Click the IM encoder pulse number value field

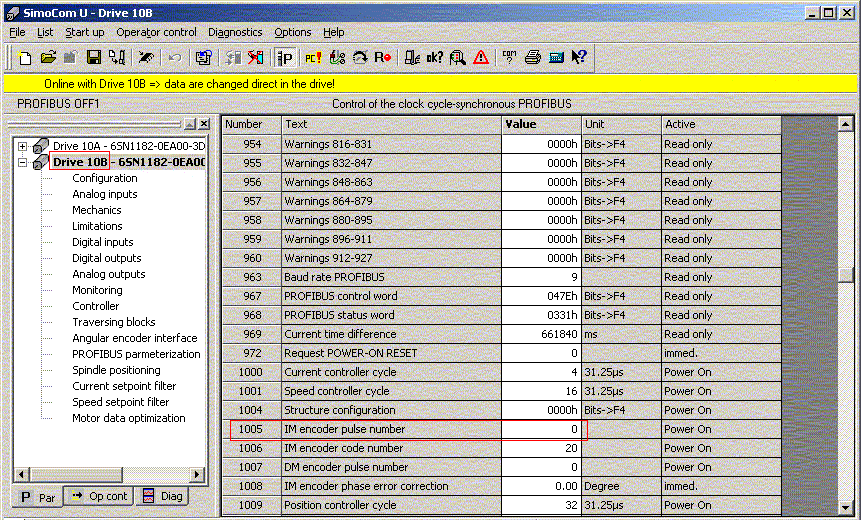click(x=541, y=429)
